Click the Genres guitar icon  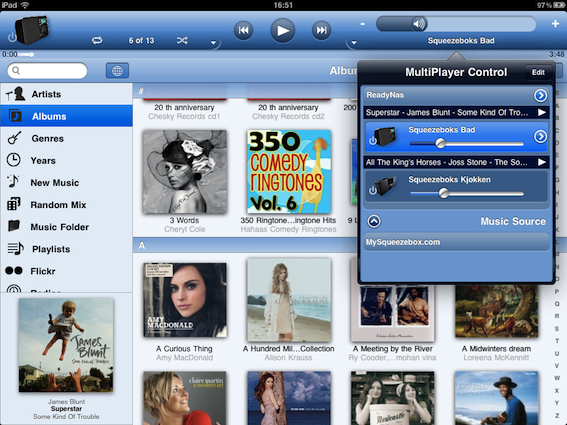pyautogui.click(x=14, y=138)
